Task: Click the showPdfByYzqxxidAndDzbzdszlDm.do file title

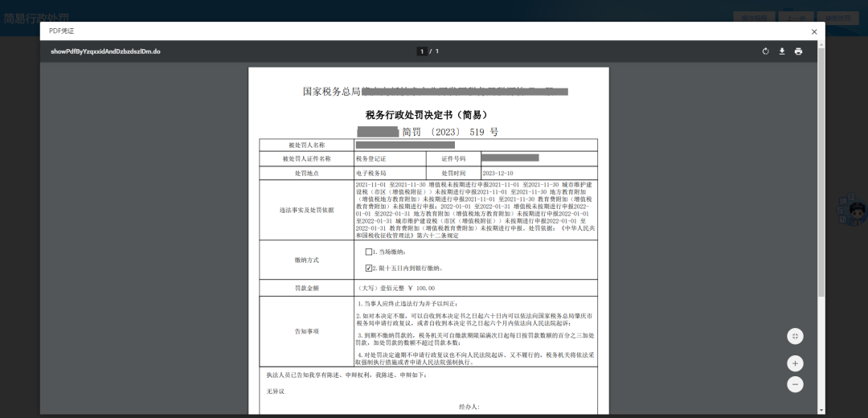Action: tap(105, 51)
